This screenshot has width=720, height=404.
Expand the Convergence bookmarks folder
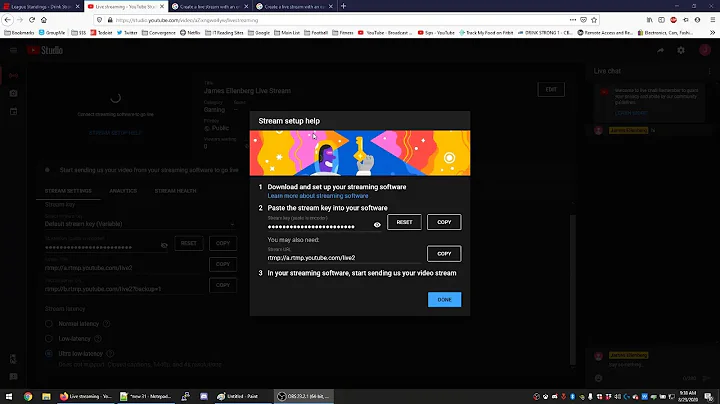159,33
